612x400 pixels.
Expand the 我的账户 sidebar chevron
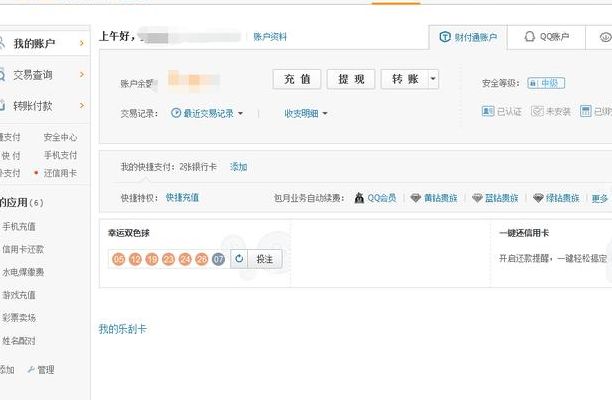pyautogui.click(x=82, y=43)
